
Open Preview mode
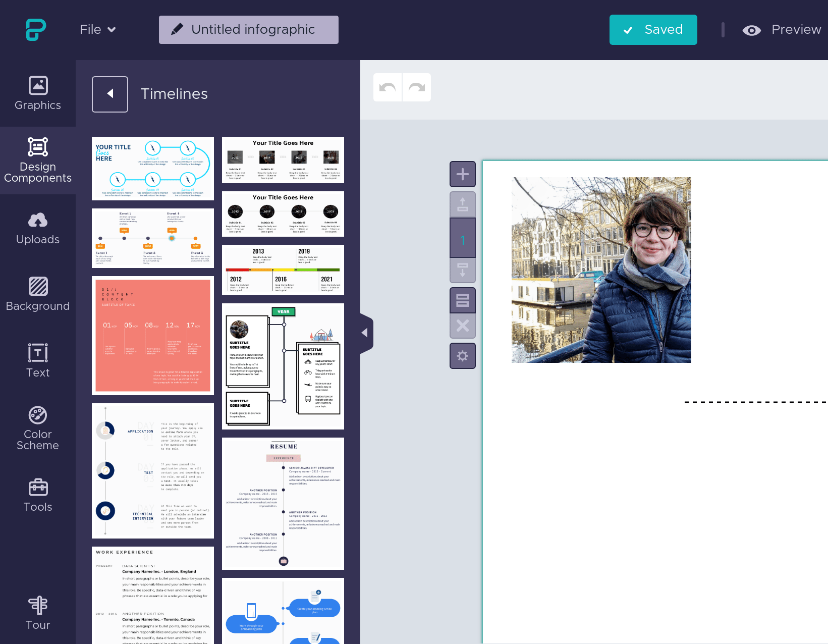point(782,30)
